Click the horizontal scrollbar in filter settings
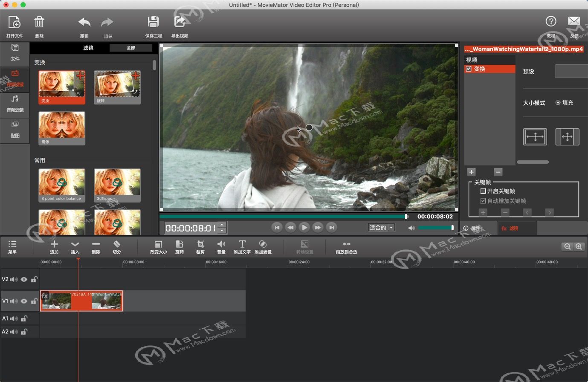 tap(533, 162)
